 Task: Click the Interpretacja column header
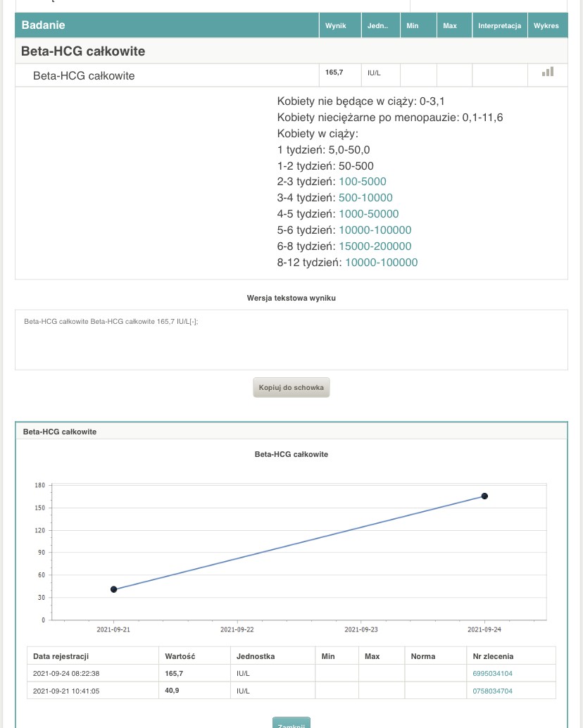(x=499, y=26)
